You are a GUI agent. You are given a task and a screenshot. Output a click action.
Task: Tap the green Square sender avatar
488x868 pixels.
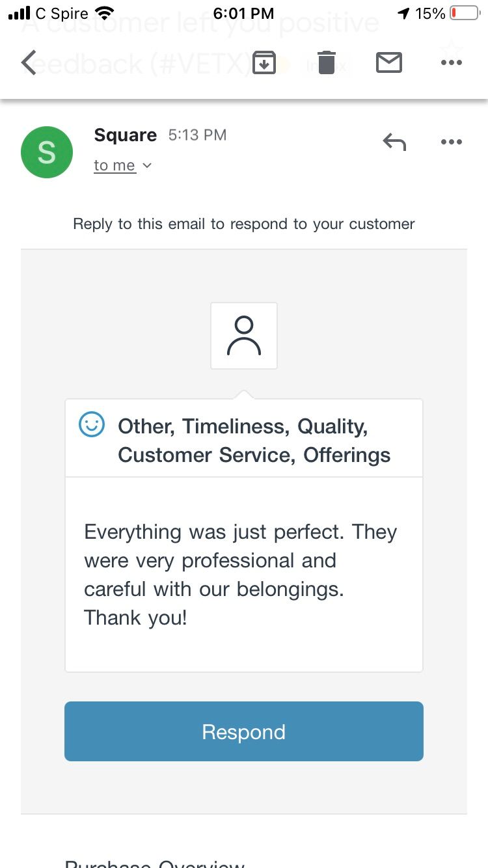tap(47, 152)
